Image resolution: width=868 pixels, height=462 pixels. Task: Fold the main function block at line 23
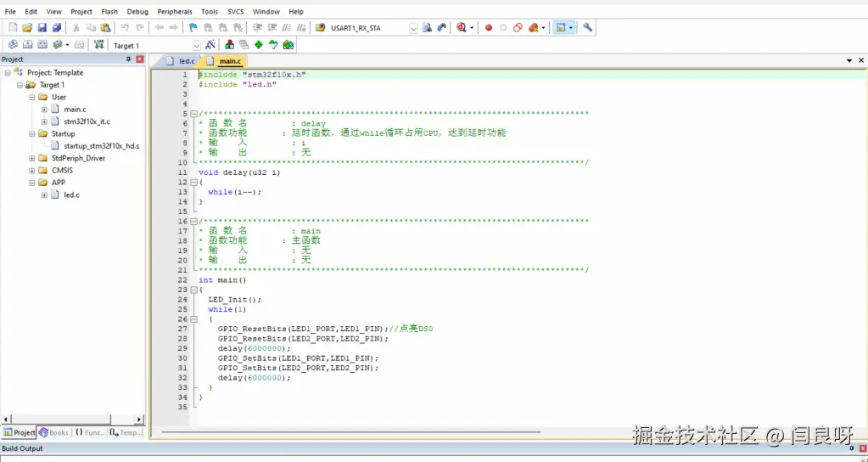[193, 290]
